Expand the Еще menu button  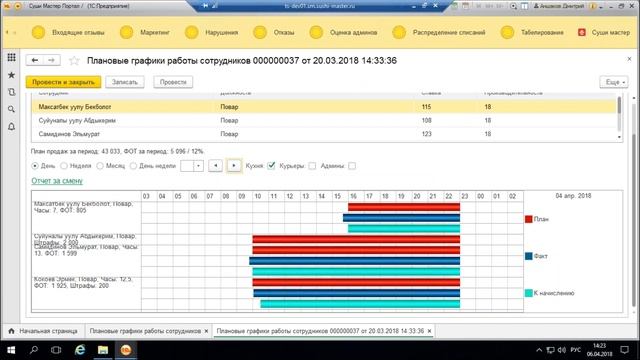coord(614,82)
